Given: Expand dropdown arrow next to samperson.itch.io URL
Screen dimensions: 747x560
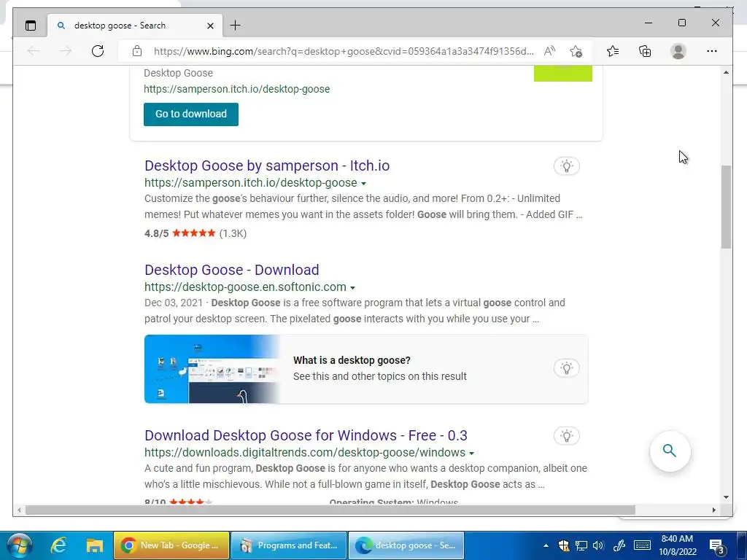Looking at the screenshot, I should [x=363, y=184].
